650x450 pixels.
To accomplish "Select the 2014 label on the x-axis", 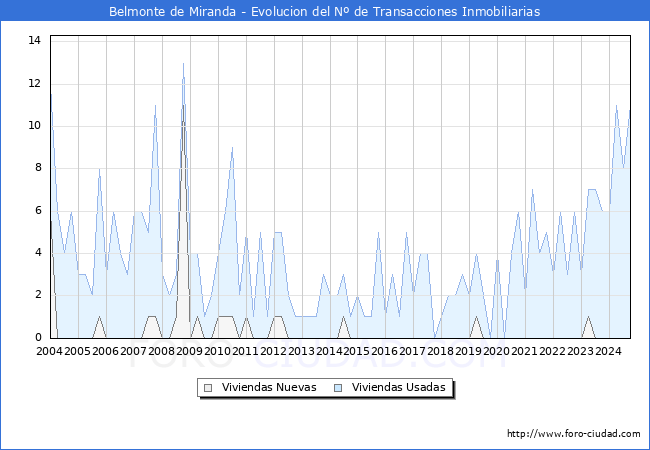I will 329,352.
